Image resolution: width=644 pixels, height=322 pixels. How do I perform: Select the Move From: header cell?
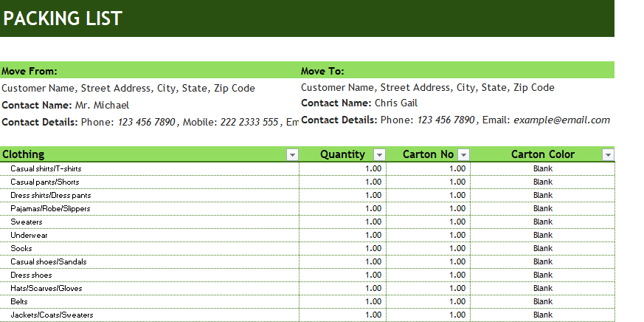point(150,71)
